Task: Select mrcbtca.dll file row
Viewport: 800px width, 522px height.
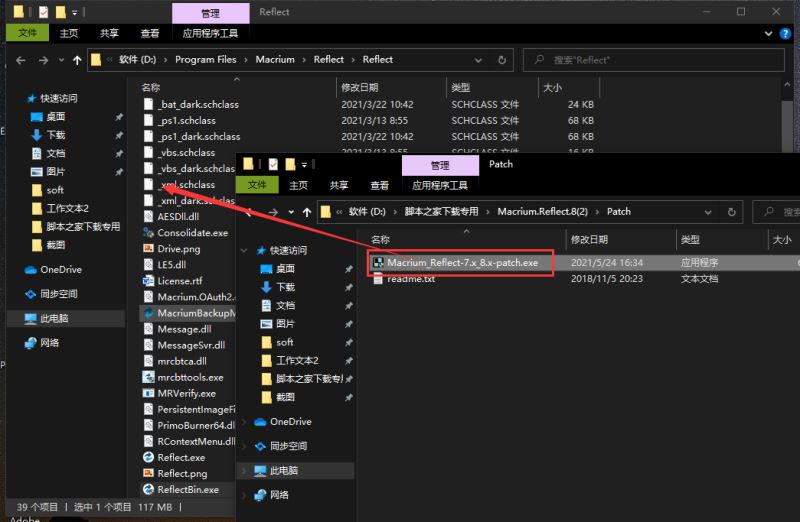Action: (189, 361)
